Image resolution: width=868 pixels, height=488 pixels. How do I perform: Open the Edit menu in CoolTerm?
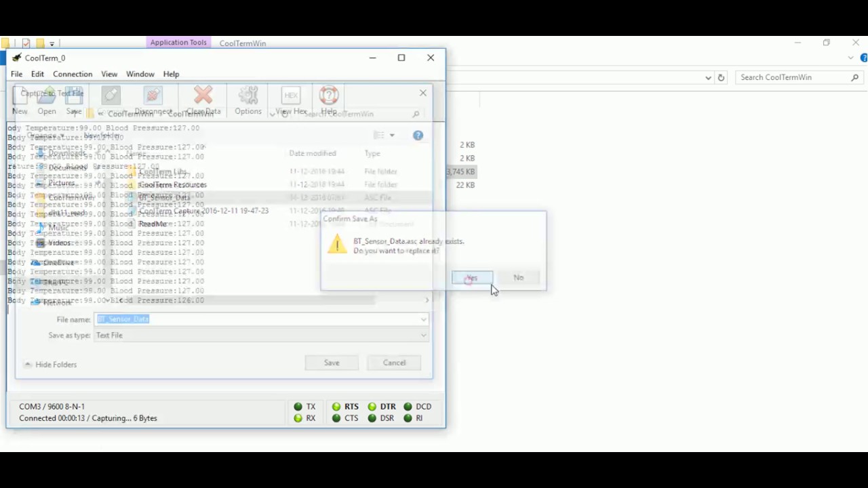(x=37, y=74)
